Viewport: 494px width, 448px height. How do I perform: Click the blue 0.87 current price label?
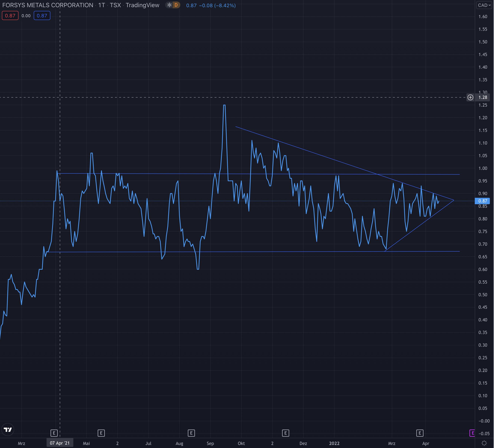pos(482,201)
